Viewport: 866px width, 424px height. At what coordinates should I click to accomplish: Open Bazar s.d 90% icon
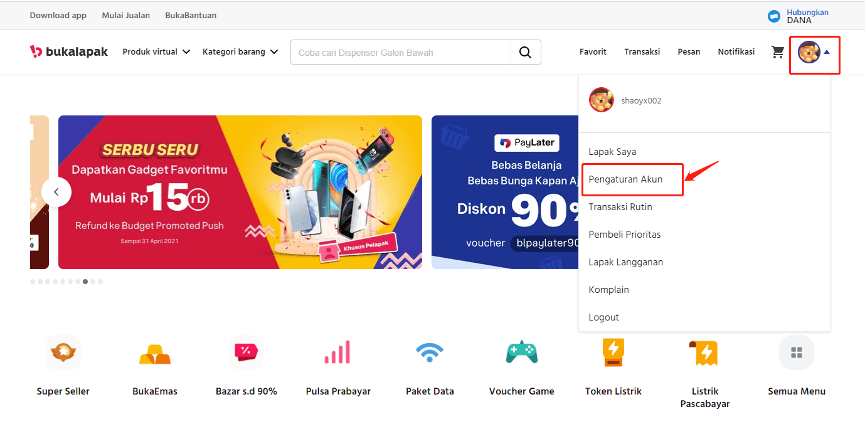click(x=246, y=352)
